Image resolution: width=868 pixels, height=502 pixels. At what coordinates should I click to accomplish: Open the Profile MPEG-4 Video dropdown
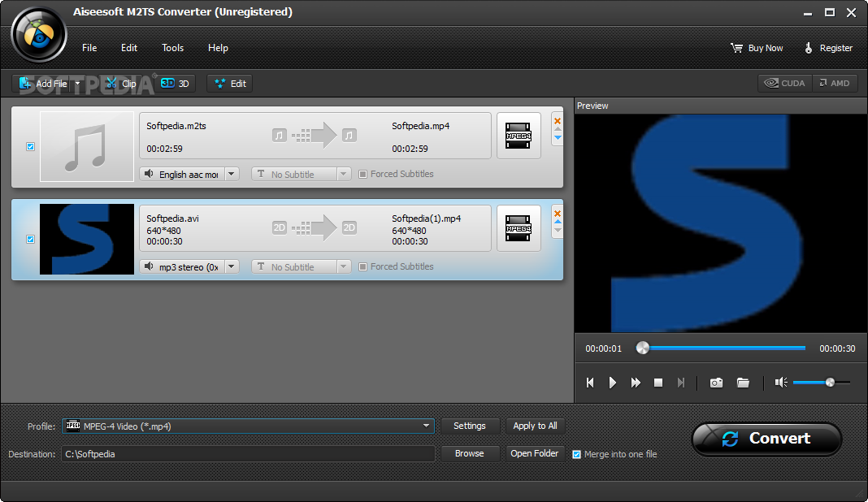tap(248, 426)
